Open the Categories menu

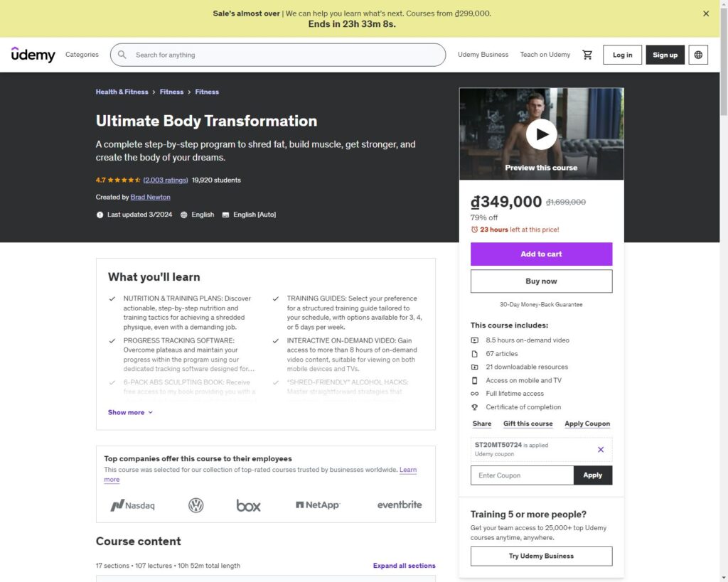[82, 55]
